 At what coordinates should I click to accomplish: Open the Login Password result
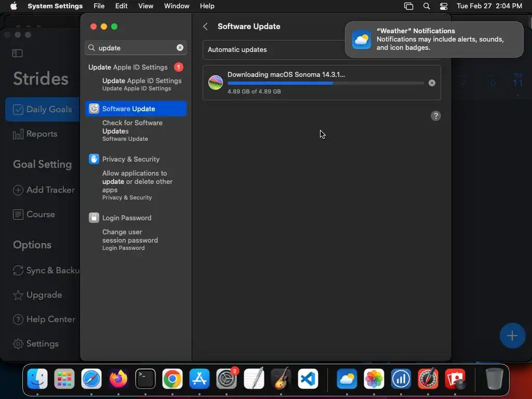(x=136, y=218)
